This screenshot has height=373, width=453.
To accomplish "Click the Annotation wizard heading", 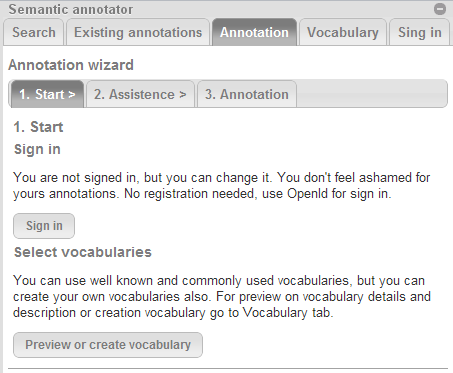I will click(71, 65).
